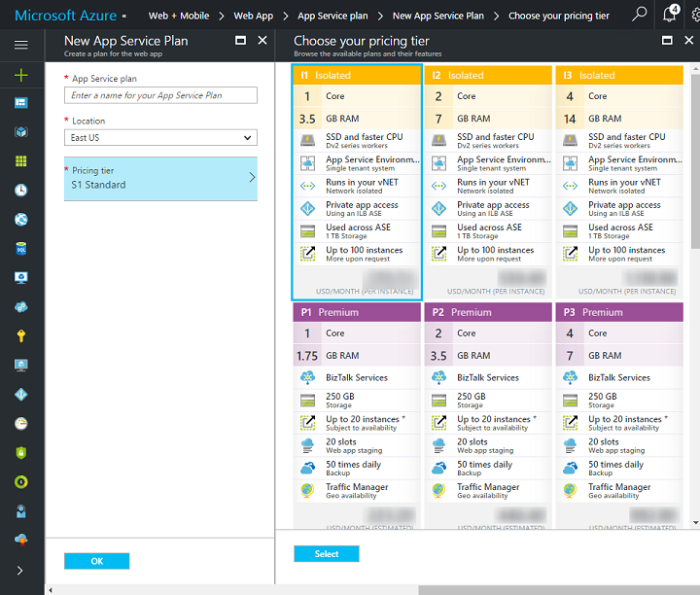700x595 pixels.
Task: Go to Web App breadcrumb
Action: (253, 16)
